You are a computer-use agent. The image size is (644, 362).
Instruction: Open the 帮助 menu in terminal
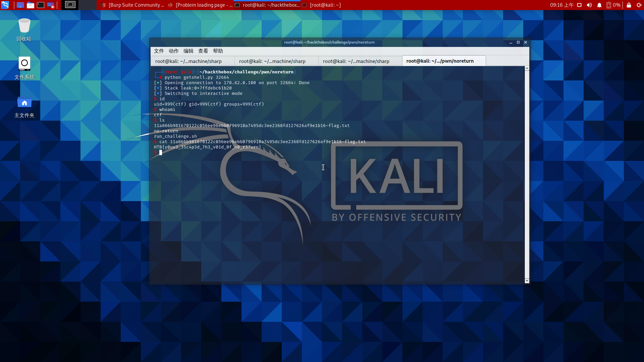click(218, 51)
